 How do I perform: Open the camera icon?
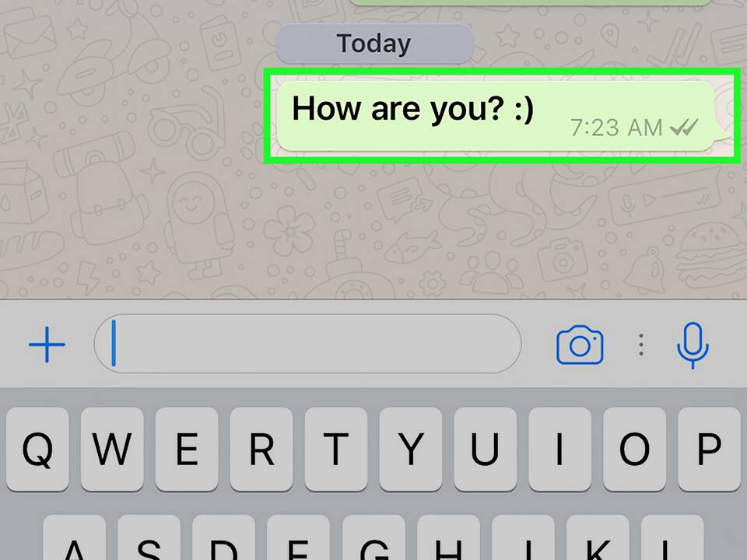click(580, 345)
